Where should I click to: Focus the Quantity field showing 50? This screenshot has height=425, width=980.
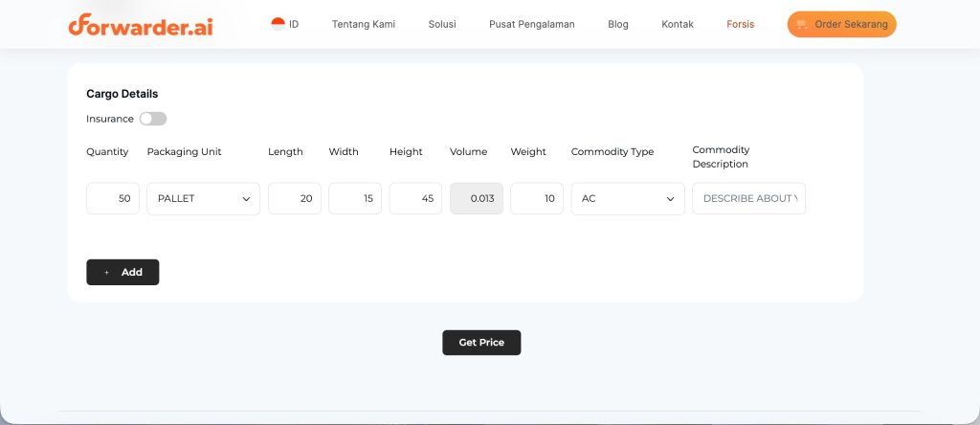(x=113, y=199)
